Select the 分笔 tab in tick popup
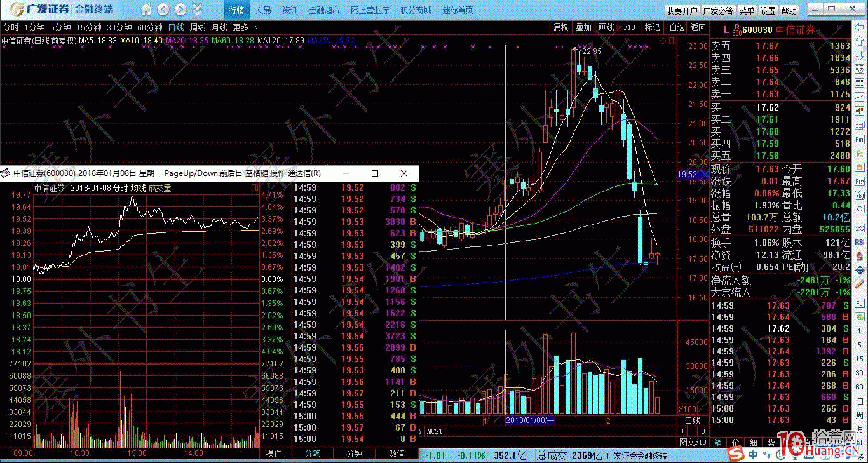The height and width of the screenshot is (463, 868). pyautogui.click(x=312, y=453)
